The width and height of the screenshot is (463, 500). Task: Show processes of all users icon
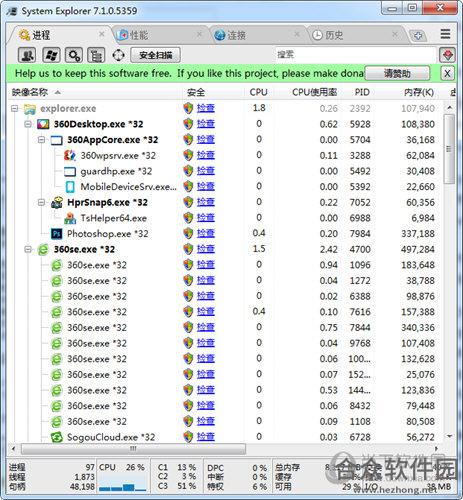[x=27, y=55]
